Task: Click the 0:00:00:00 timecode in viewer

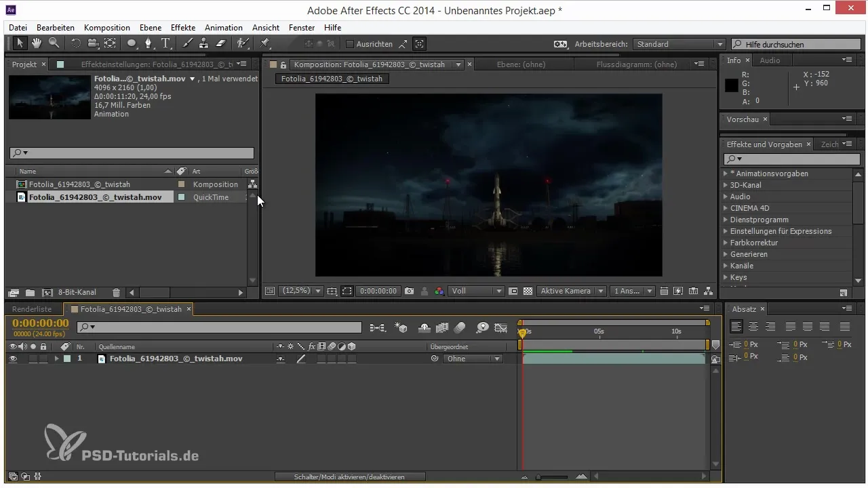Action: 378,291
